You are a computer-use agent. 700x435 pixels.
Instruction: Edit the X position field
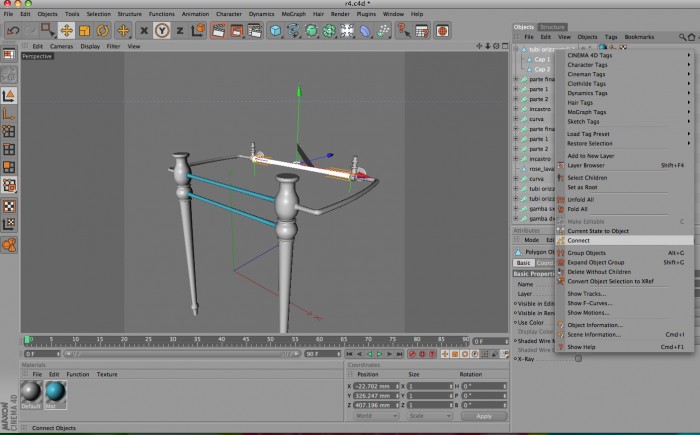[376, 386]
